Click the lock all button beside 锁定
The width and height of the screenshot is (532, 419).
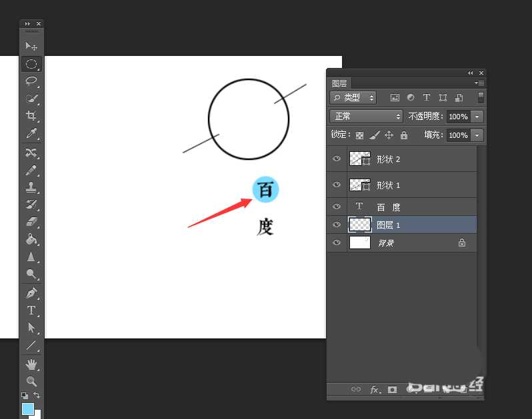pos(403,135)
